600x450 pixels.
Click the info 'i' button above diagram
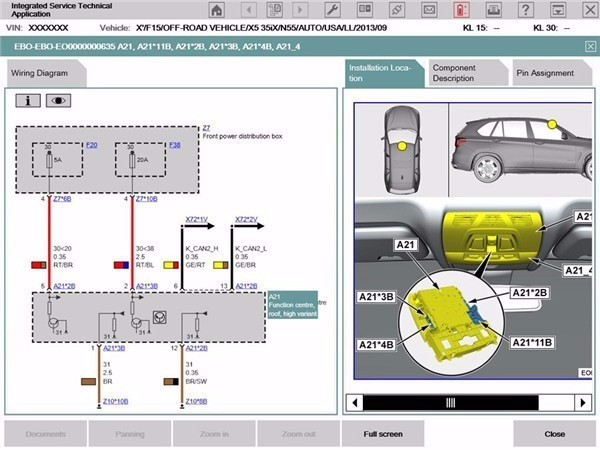tap(27, 100)
